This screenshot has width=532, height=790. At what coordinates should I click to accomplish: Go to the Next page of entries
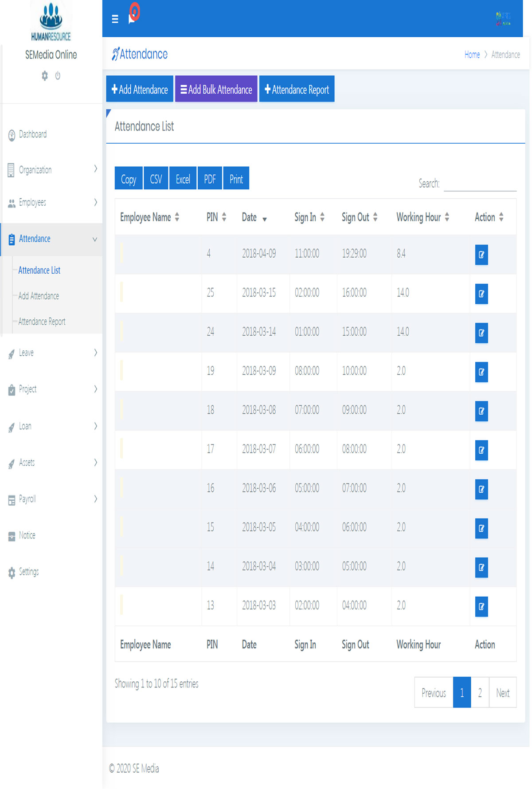coord(503,692)
